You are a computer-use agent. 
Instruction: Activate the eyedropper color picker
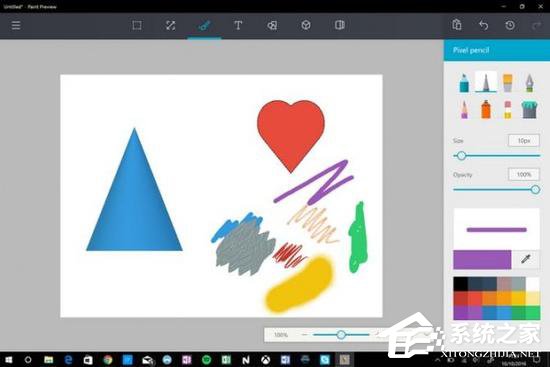click(x=525, y=259)
